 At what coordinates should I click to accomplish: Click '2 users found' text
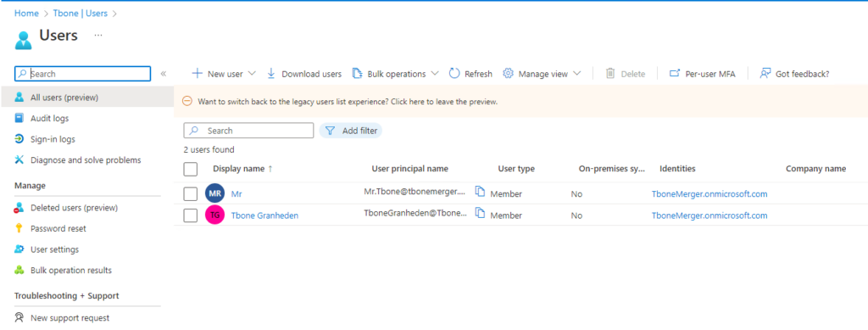point(209,149)
